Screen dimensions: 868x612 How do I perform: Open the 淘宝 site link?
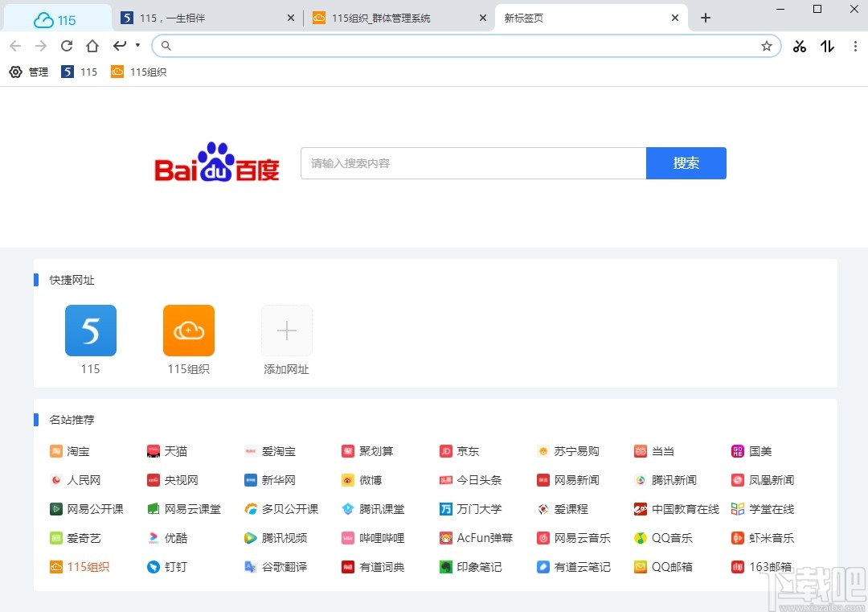[x=70, y=451]
